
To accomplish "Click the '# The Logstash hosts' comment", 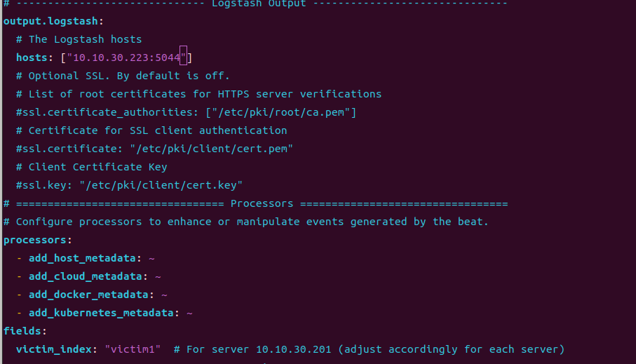I will (79, 39).
